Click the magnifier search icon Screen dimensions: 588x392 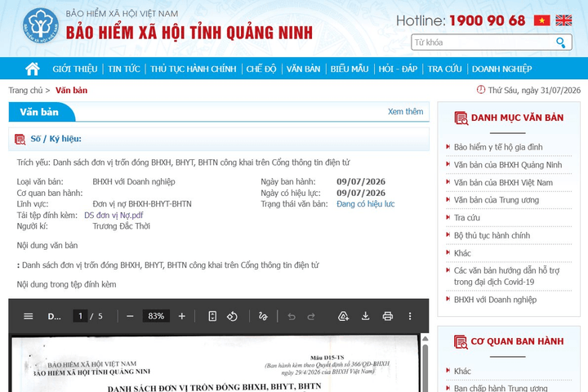click(560, 42)
